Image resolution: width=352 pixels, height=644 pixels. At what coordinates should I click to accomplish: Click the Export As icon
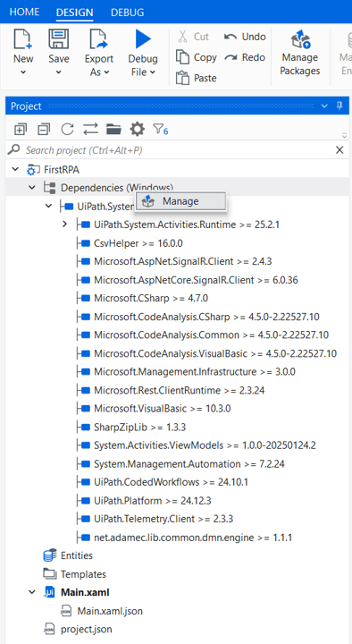99,39
